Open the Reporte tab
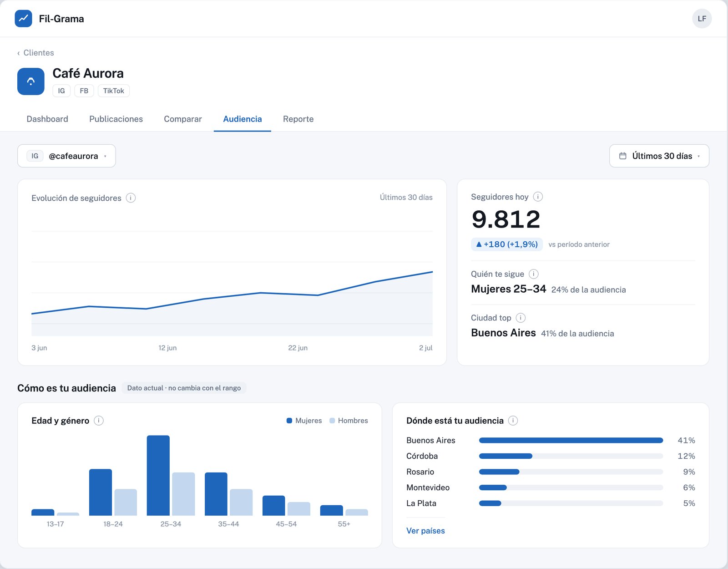The width and height of the screenshot is (728, 569). (x=298, y=119)
